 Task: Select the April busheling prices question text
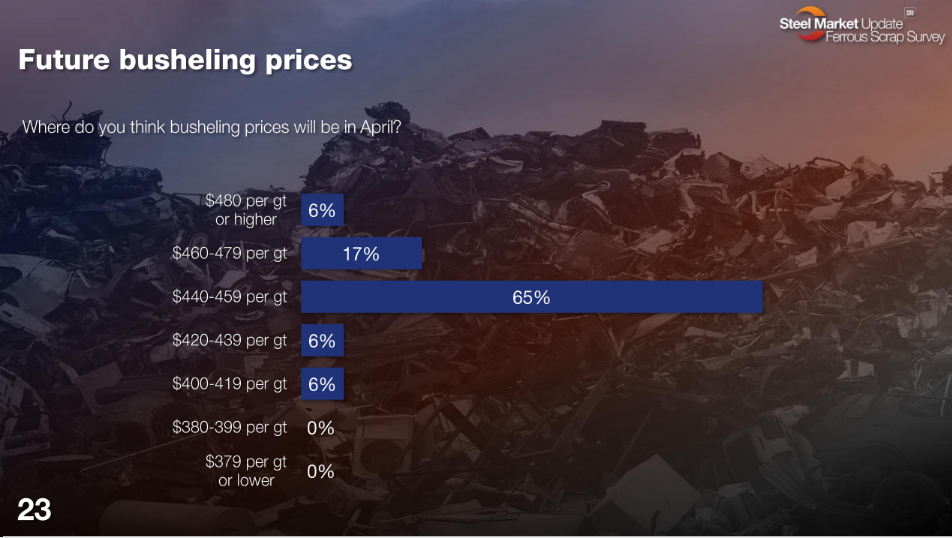click(x=219, y=128)
